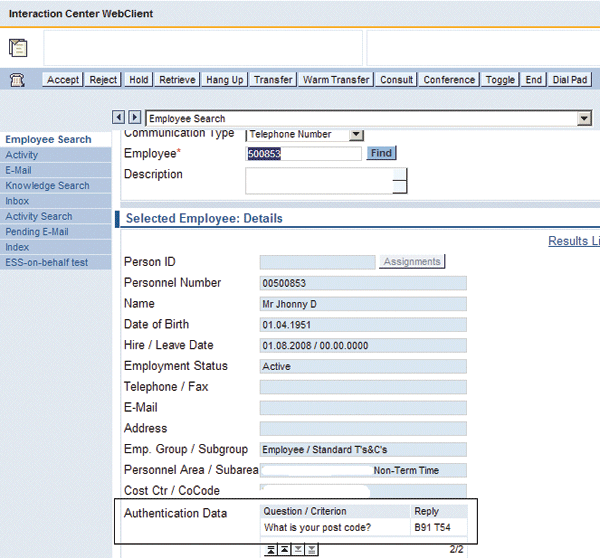Select Pending E-Mail from the sidebar
The image size is (600, 558).
point(37,232)
